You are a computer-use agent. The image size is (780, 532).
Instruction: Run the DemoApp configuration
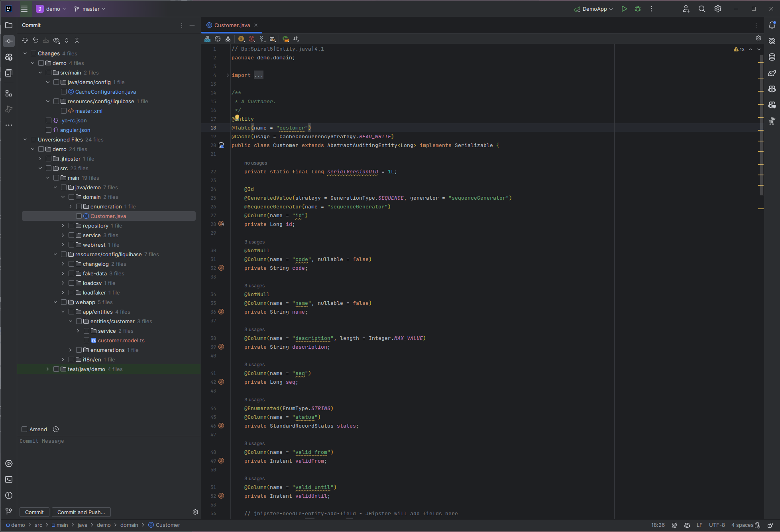[624, 8]
